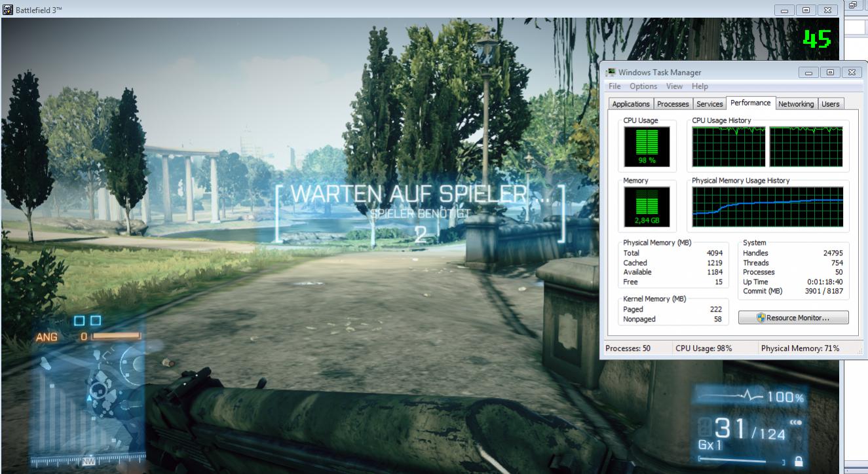Screen dimensions: 868x474
Task: Click the Threads value 754
Action: point(837,263)
